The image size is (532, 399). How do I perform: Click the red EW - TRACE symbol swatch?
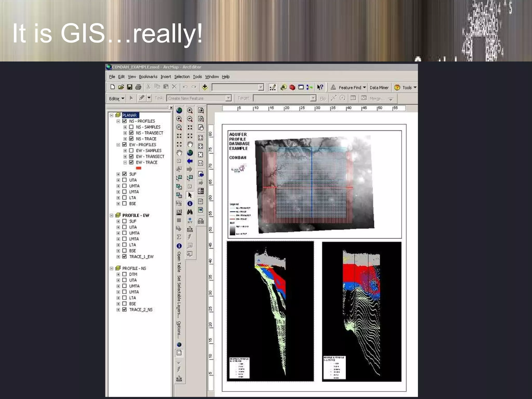tap(139, 168)
